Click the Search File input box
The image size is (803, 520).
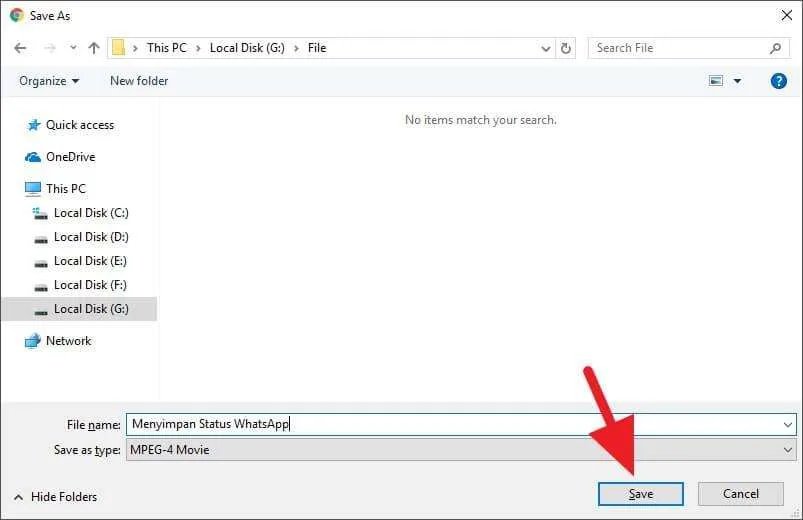coord(680,48)
